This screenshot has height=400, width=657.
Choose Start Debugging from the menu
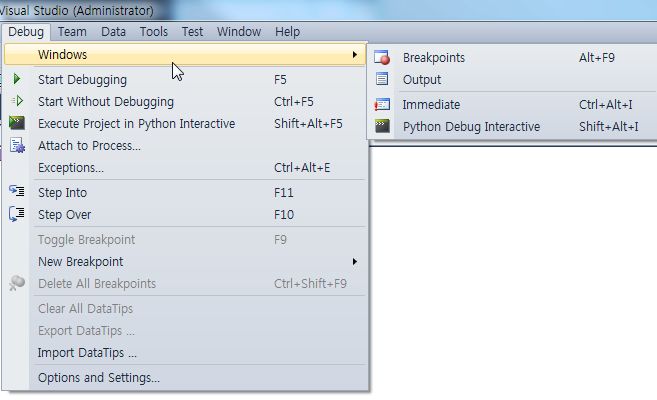[x=185, y=80]
